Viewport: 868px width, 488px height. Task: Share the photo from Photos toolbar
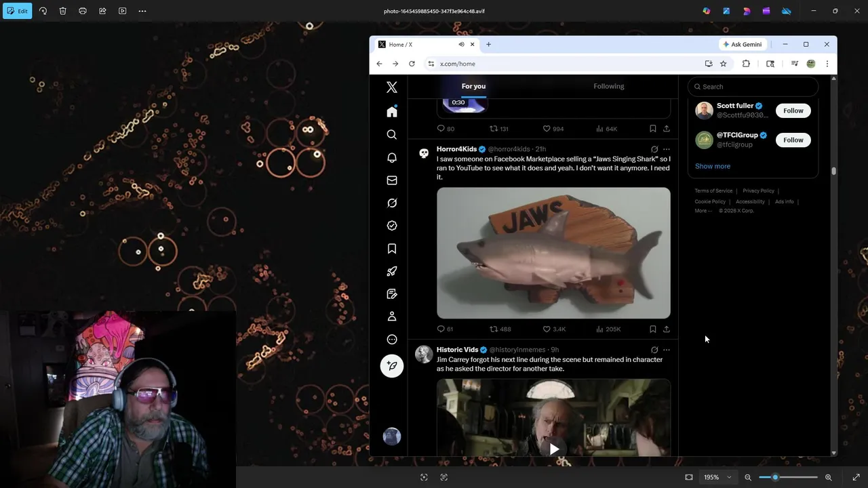(102, 11)
